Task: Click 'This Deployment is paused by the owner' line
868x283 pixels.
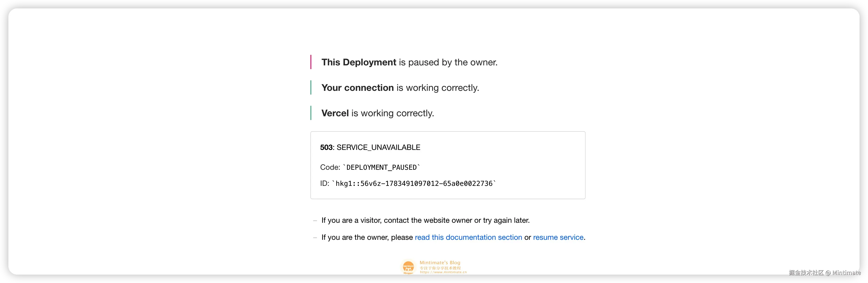Action: (x=410, y=62)
